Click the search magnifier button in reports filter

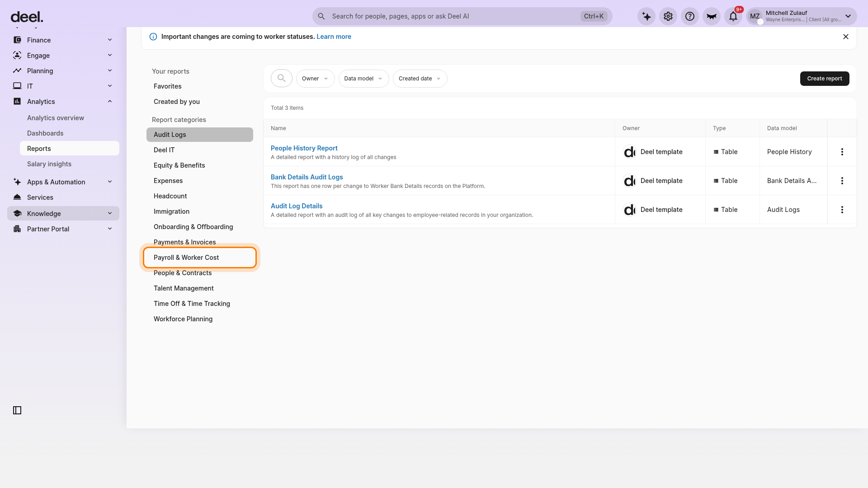pos(282,78)
